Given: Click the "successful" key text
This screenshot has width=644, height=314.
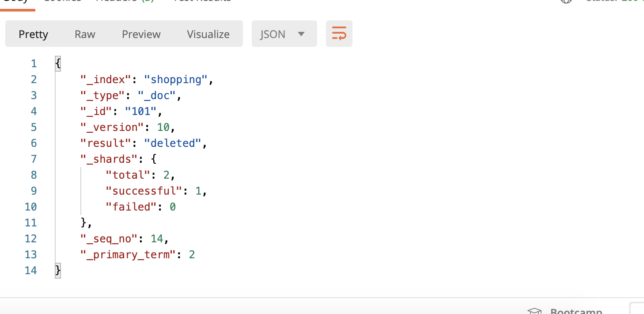Looking at the screenshot, I should (x=144, y=191).
